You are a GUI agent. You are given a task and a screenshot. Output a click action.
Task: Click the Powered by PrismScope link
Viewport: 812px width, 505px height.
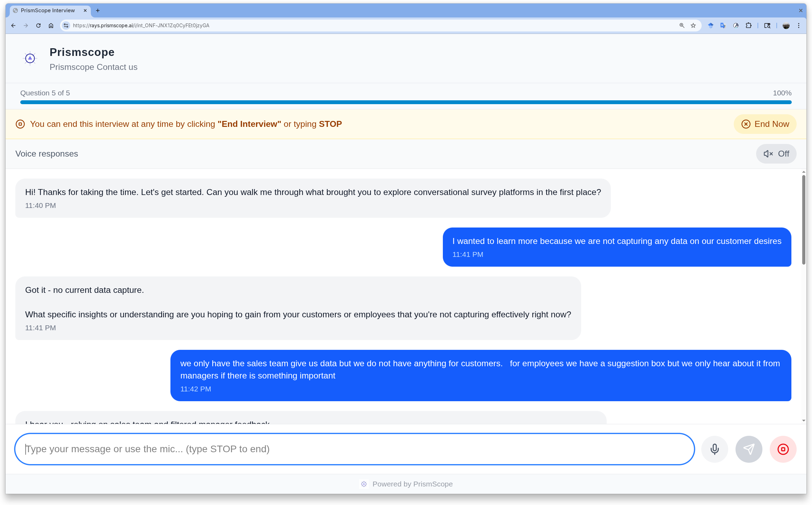coord(407,484)
